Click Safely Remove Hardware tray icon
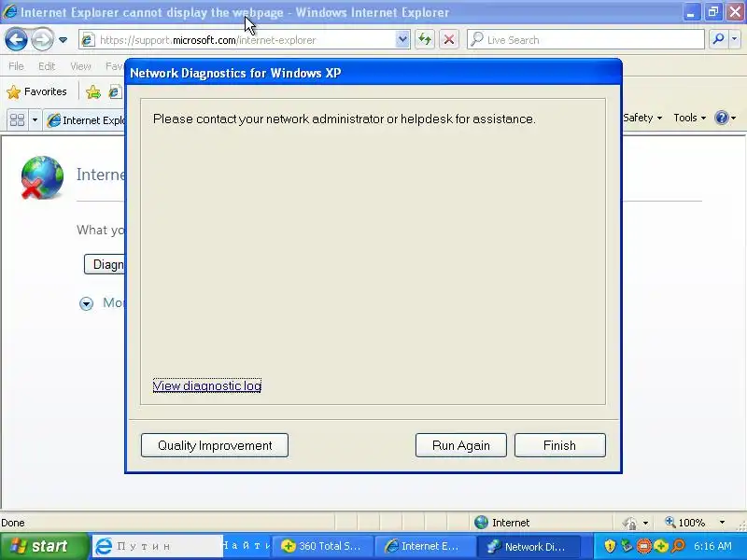This screenshot has width=747, height=560. pos(627,546)
